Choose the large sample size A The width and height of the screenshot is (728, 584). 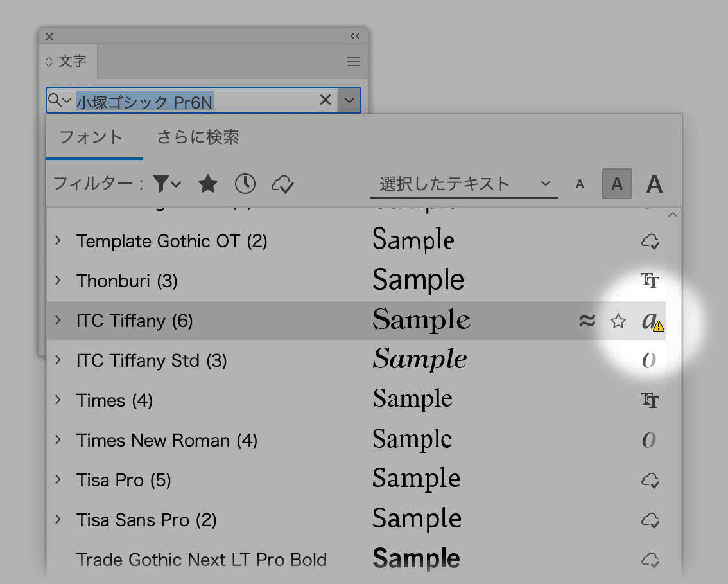[x=654, y=184]
